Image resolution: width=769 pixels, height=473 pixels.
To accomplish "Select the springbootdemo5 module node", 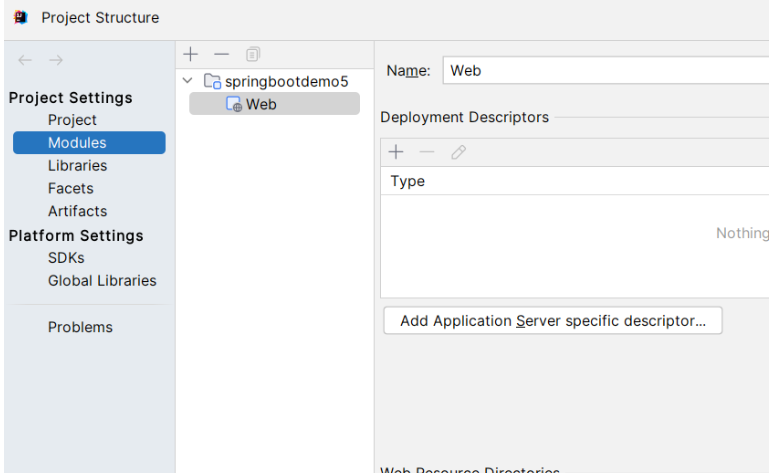I will 285,81.
